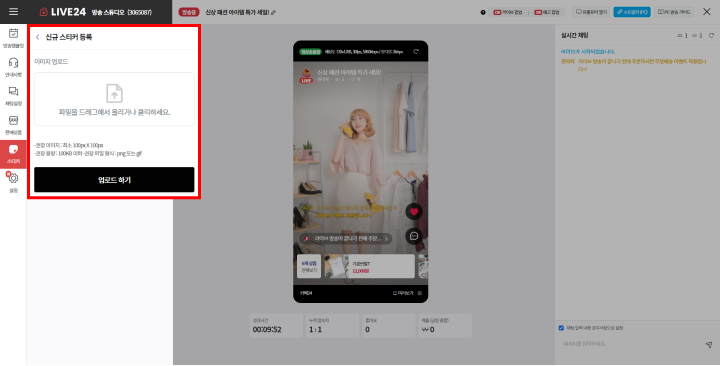Go back from 신규 스티커 등록 panel
The width and height of the screenshot is (720, 366).
click(38, 37)
